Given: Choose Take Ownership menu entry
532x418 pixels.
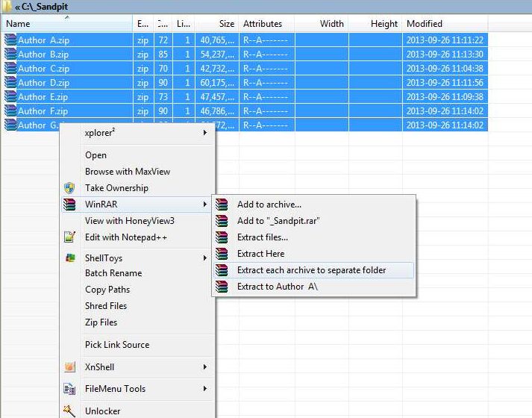Looking at the screenshot, I should 116,188.
